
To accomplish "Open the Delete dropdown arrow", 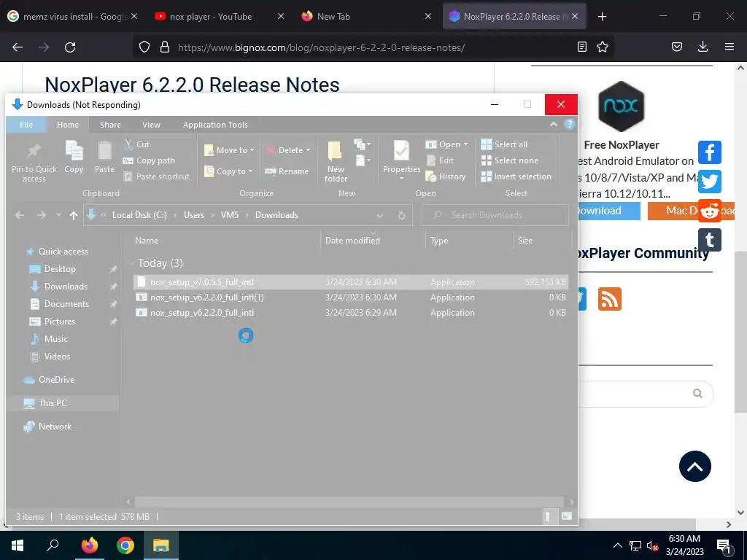I will pos(308,150).
